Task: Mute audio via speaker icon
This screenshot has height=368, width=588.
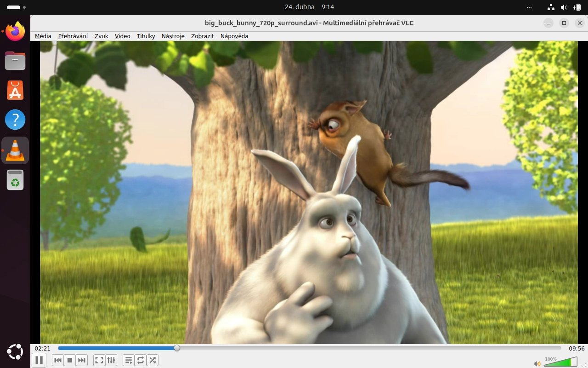Action: click(537, 363)
